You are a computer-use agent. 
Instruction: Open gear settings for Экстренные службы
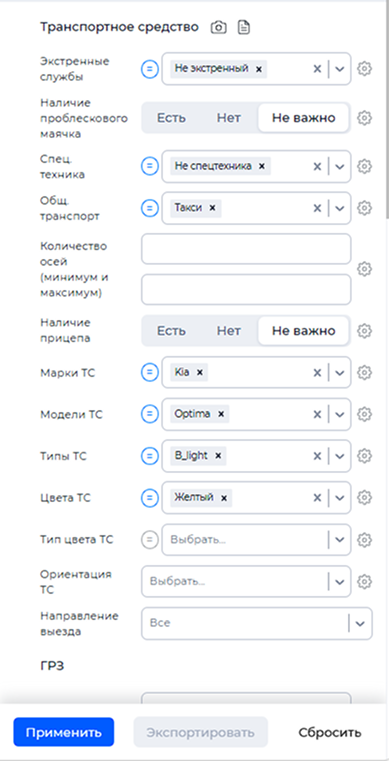click(364, 69)
